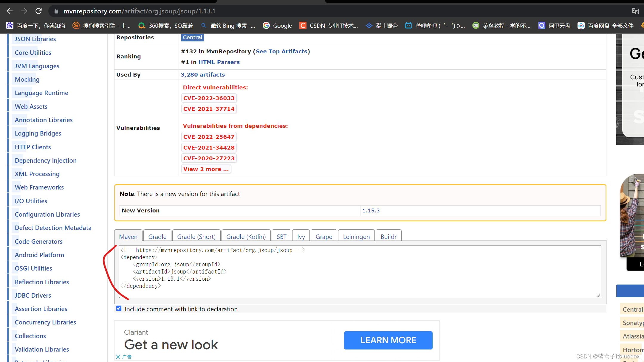The width and height of the screenshot is (644, 362).
Task: Select the Gradle (Kotlin) tab
Action: pyautogui.click(x=246, y=237)
